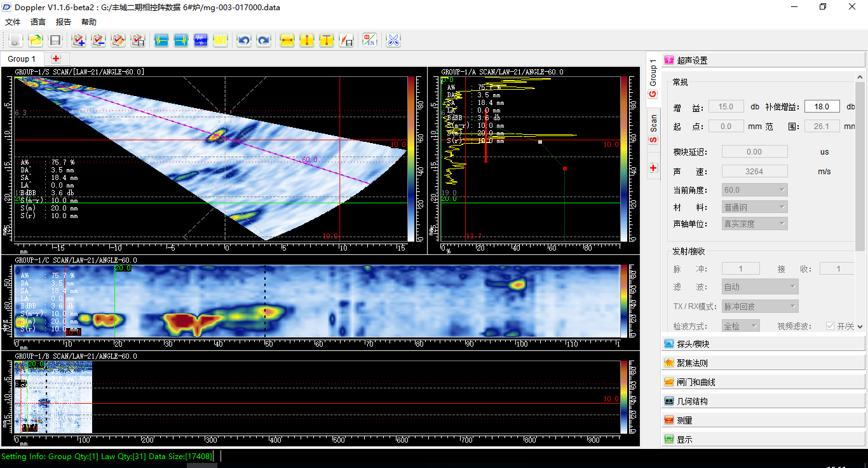The image size is (868, 468).
Task: Expand the 测量 panel
Action: [x=763, y=420]
